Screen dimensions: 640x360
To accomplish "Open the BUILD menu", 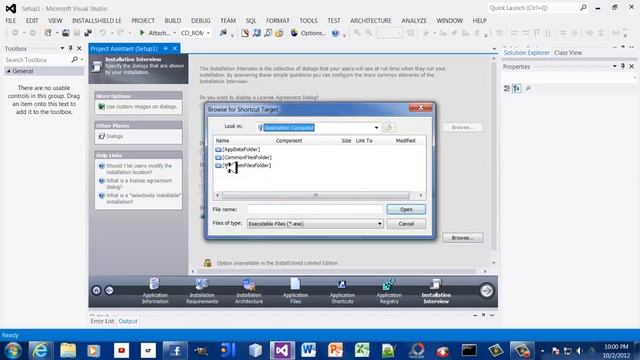I will 173,20.
